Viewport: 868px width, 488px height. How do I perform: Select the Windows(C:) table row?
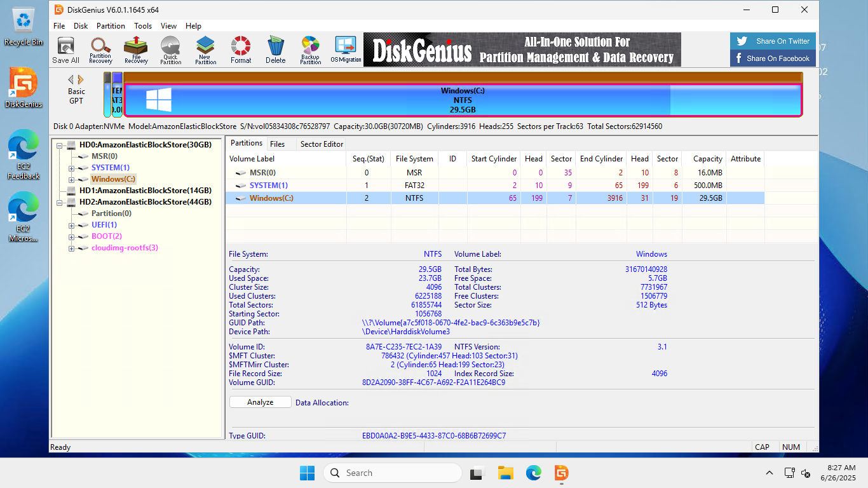(495, 198)
